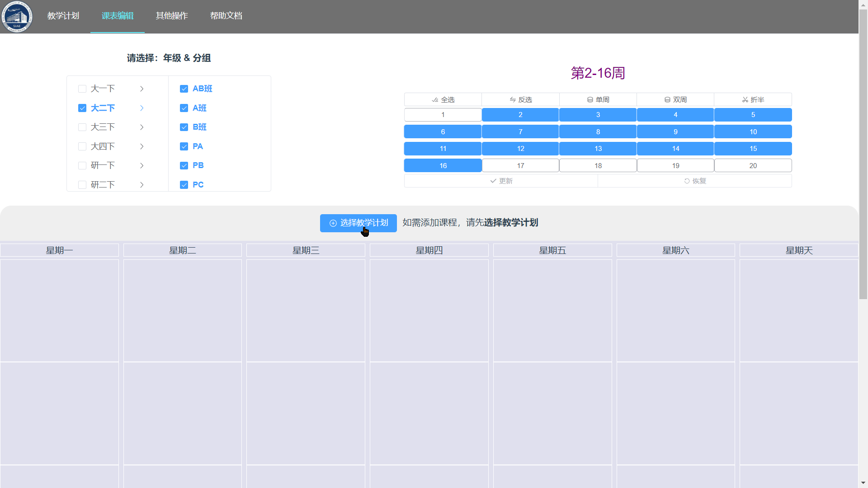Click first timetable cell under 星期四
868x488 pixels.
tap(429, 311)
